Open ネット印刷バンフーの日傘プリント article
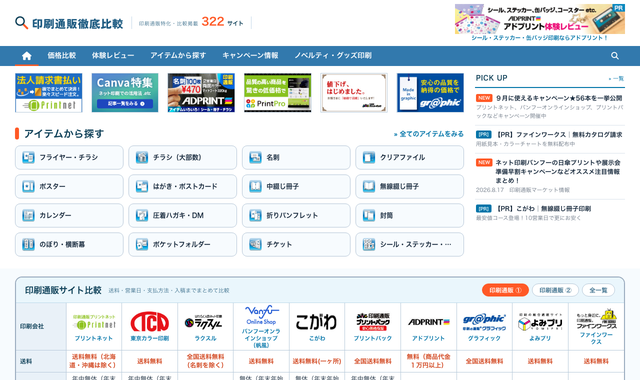 (x=558, y=171)
